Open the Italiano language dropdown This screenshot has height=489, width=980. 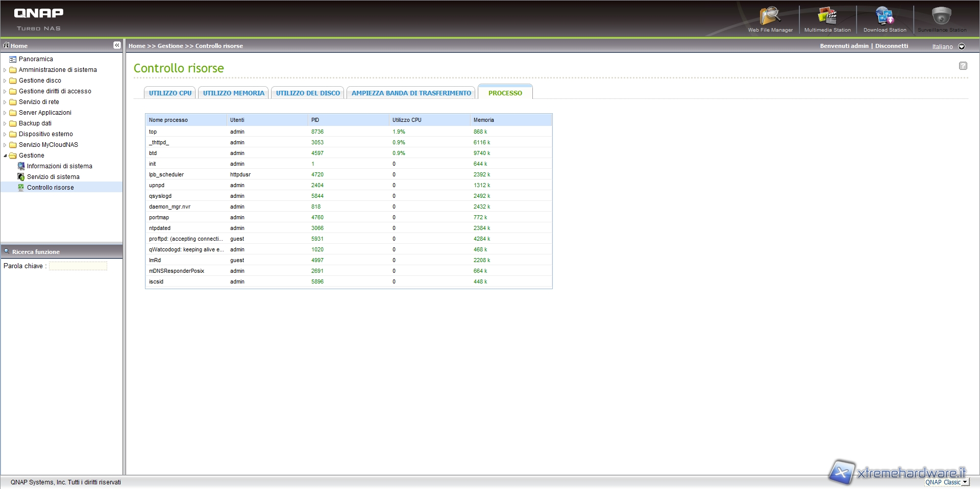(962, 46)
